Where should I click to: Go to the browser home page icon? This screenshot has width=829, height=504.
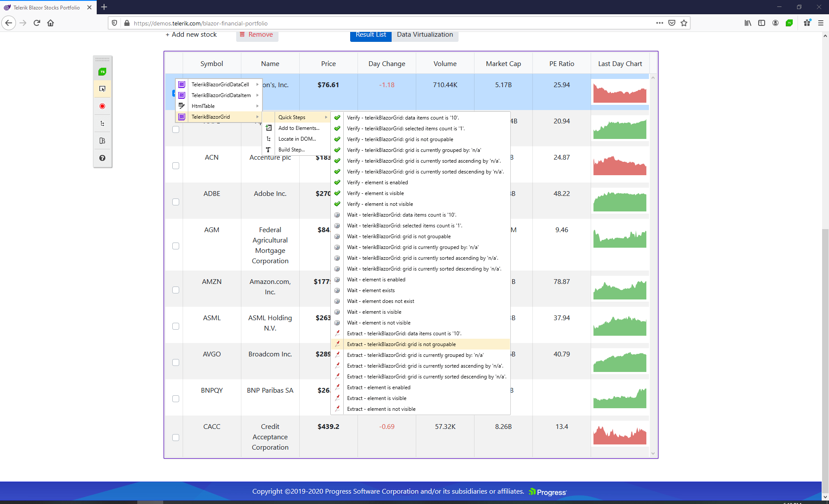51,23
